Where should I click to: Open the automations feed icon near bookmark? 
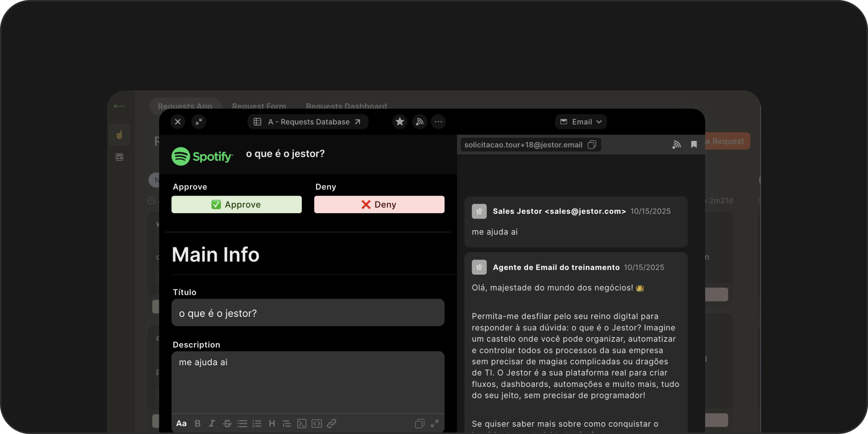[676, 144]
